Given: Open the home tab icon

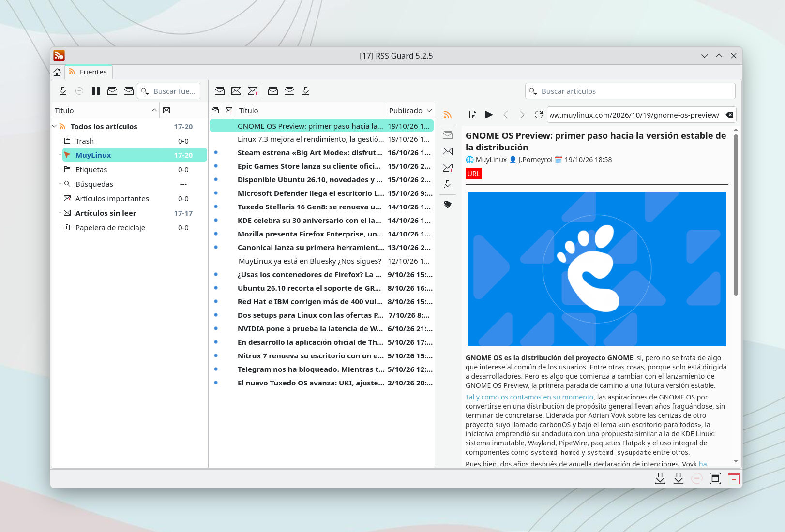Looking at the screenshot, I should pyautogui.click(x=57, y=72).
